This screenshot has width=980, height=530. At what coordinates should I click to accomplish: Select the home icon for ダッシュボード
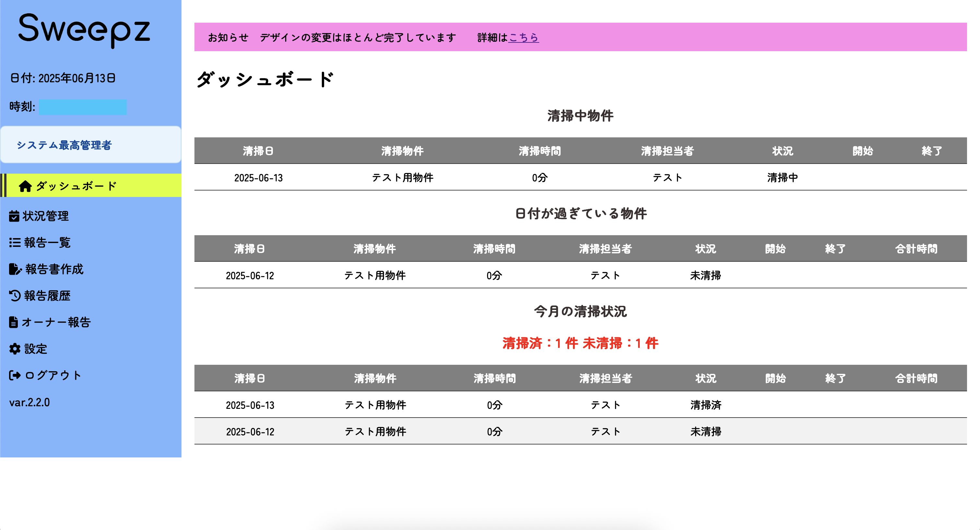(x=25, y=186)
